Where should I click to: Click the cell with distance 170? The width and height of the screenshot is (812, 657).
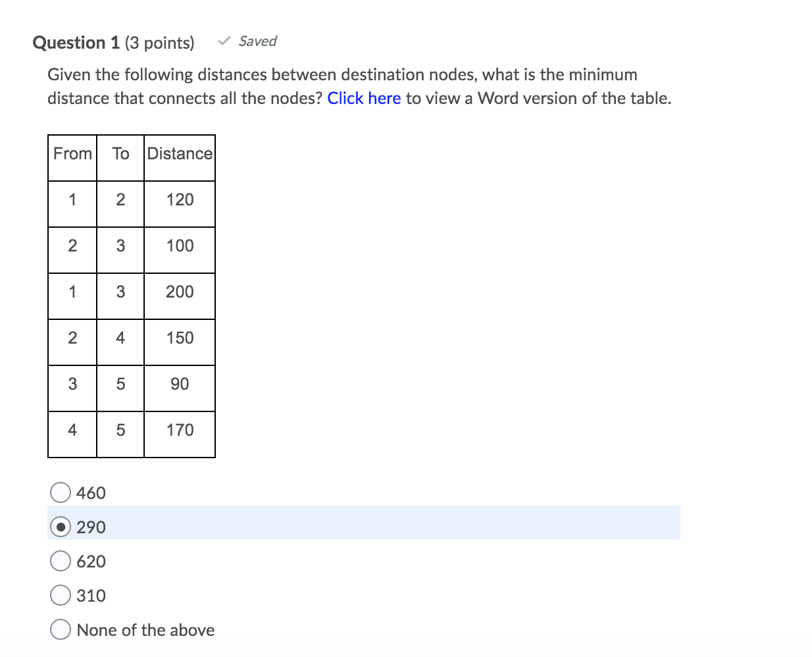(x=179, y=430)
